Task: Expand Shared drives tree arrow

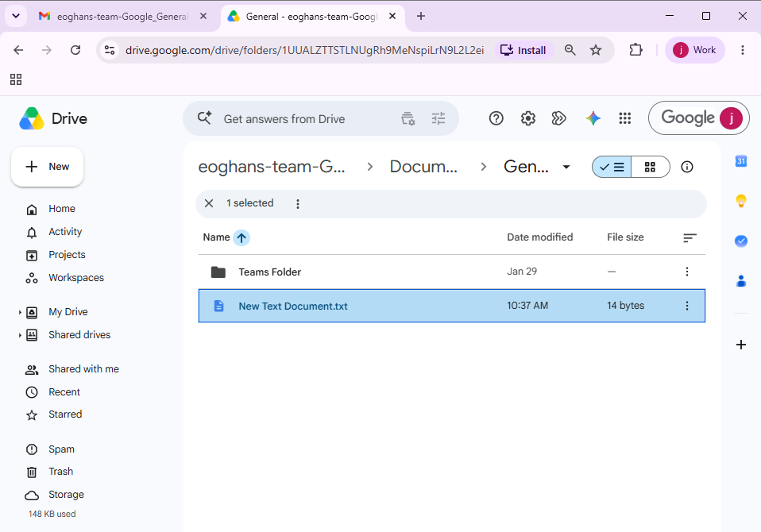Action: point(20,335)
